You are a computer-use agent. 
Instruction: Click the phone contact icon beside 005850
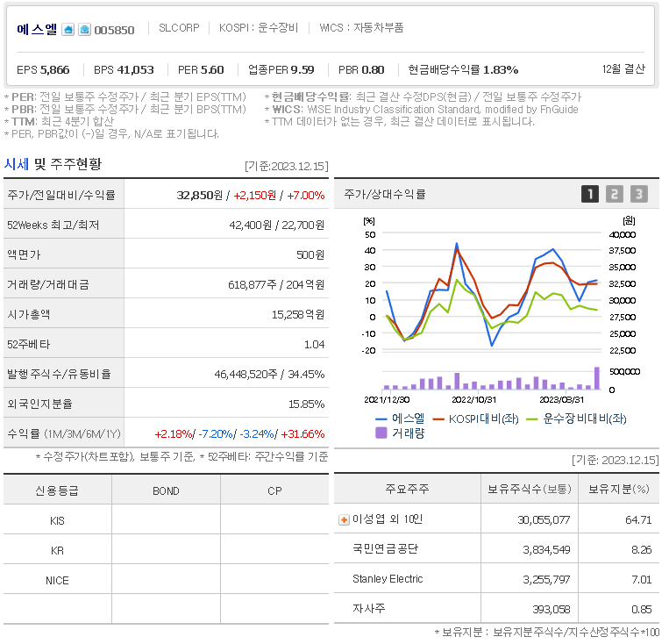(x=84, y=30)
